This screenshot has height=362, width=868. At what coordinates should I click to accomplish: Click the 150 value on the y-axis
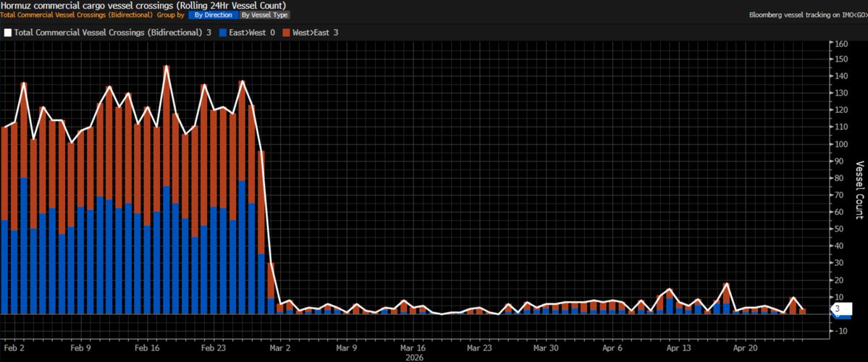click(x=842, y=59)
